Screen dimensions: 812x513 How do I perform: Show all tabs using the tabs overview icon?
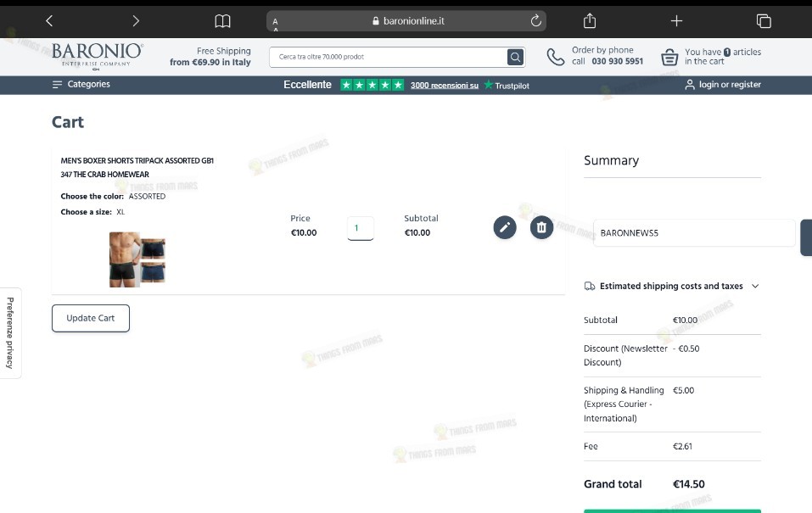[x=764, y=20]
